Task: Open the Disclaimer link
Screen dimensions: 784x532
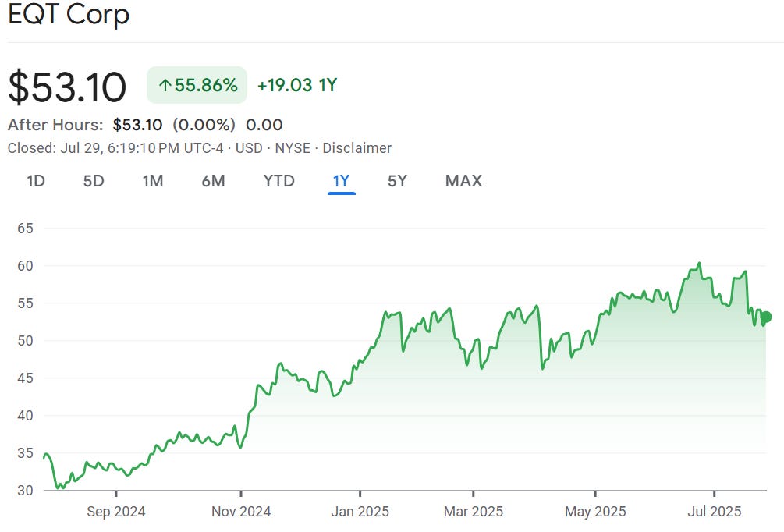Action: click(357, 148)
